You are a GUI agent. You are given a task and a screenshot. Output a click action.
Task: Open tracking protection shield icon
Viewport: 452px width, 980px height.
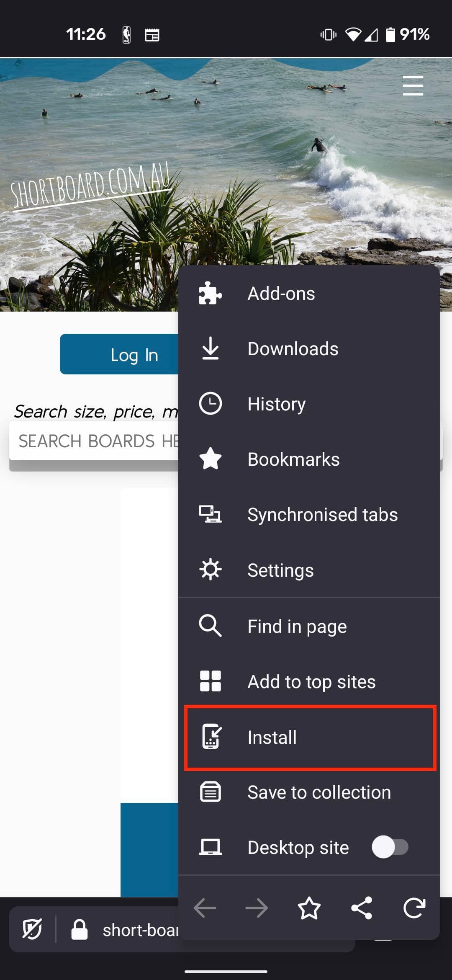click(x=32, y=929)
